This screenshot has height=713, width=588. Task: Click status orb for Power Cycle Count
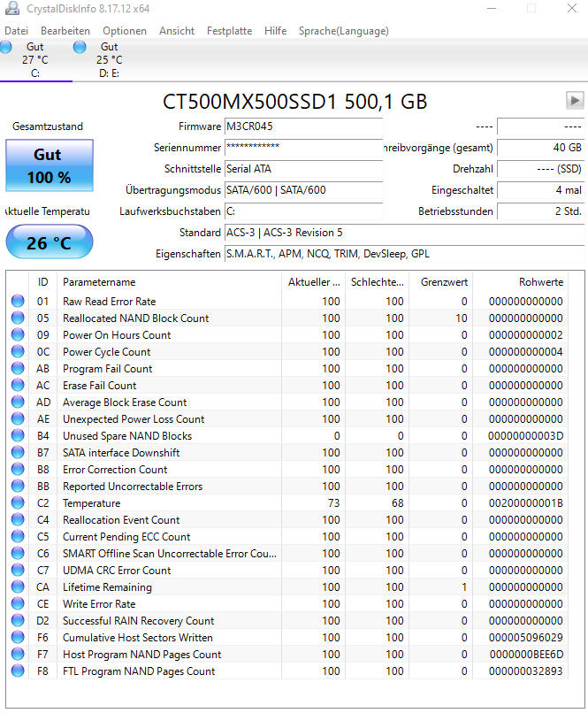point(18,351)
